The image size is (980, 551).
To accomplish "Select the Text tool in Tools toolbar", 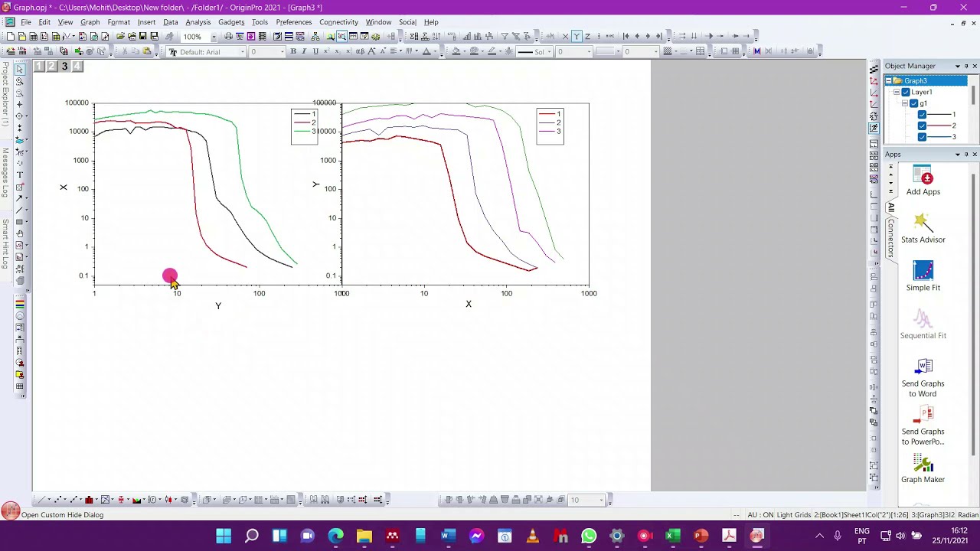I will [20, 174].
